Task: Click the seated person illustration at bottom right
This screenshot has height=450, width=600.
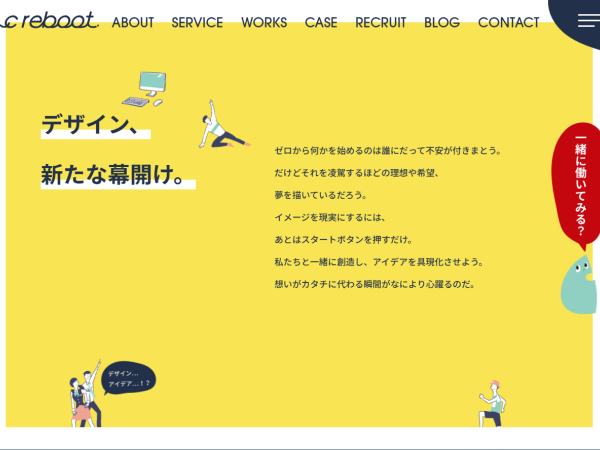Action: tap(490, 402)
